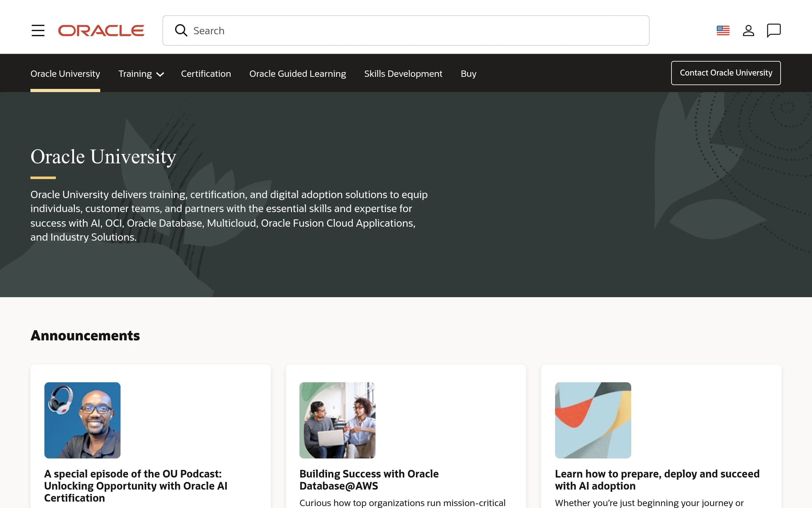Open the hamburger menu icon
This screenshot has width=812, height=508.
(38, 30)
